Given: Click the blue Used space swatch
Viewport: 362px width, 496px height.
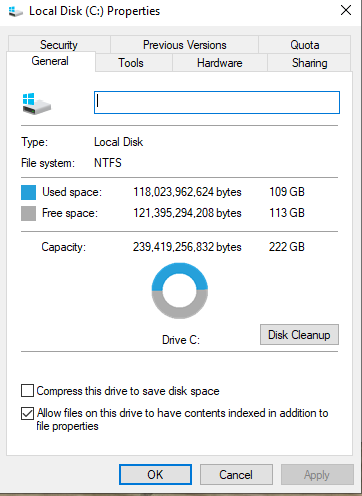Looking at the screenshot, I should [x=28, y=193].
